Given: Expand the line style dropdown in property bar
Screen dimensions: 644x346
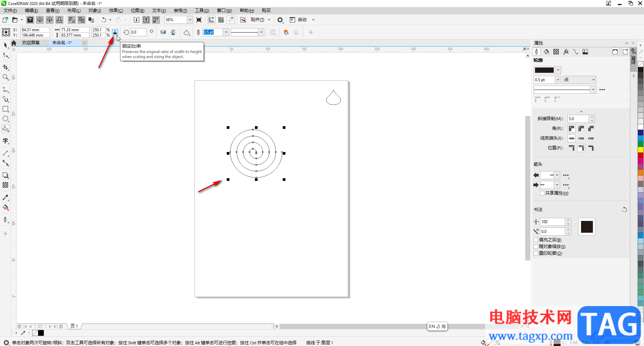Looking at the screenshot, I should (261, 32).
